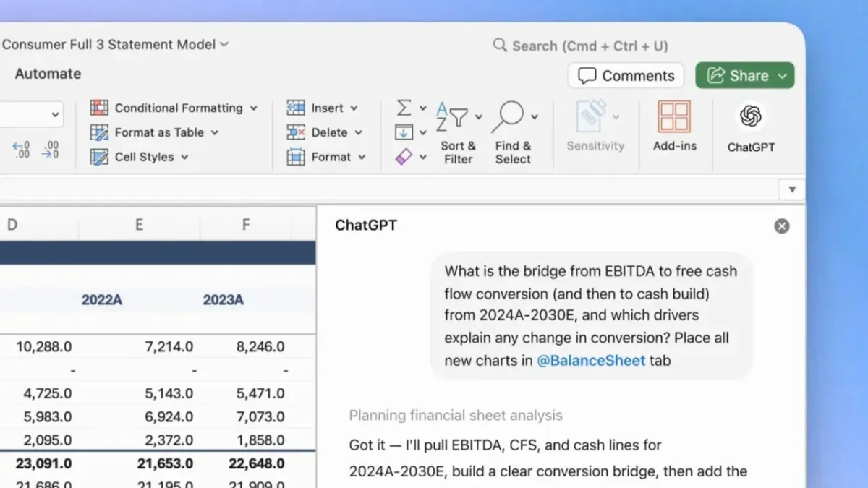Switch to the Automate tab
Screen dimensions: 868x488
coord(47,73)
